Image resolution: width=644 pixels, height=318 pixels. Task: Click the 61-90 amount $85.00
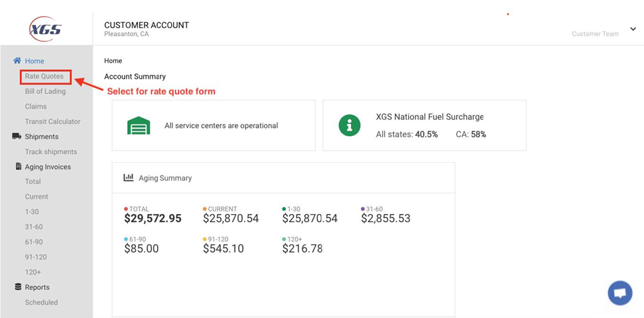141,249
